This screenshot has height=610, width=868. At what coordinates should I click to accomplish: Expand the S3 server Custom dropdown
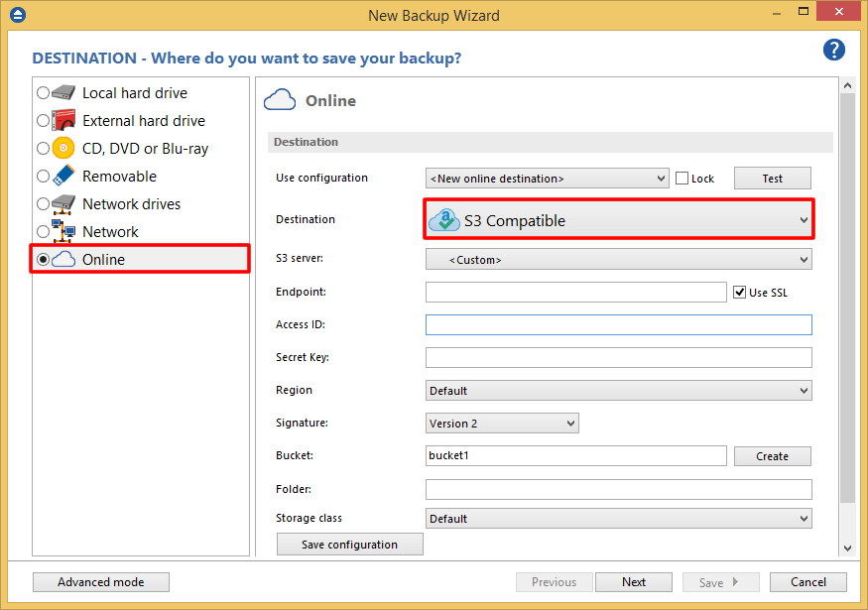pyautogui.click(x=619, y=259)
